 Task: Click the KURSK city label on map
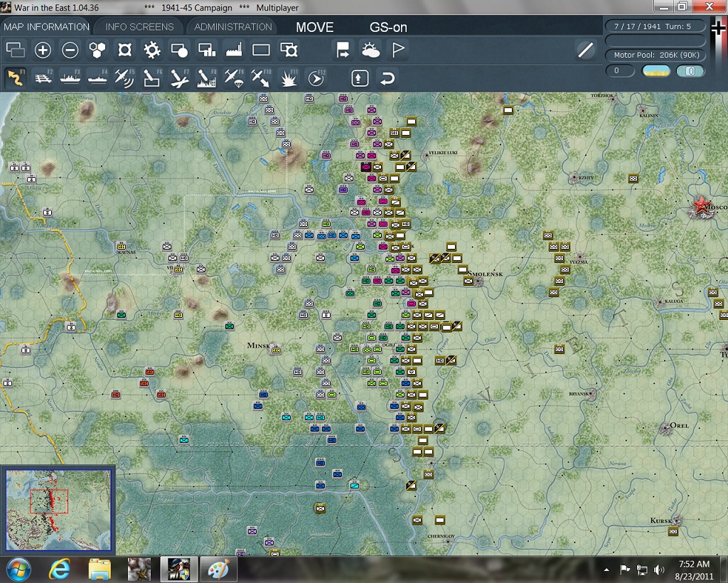(x=661, y=520)
